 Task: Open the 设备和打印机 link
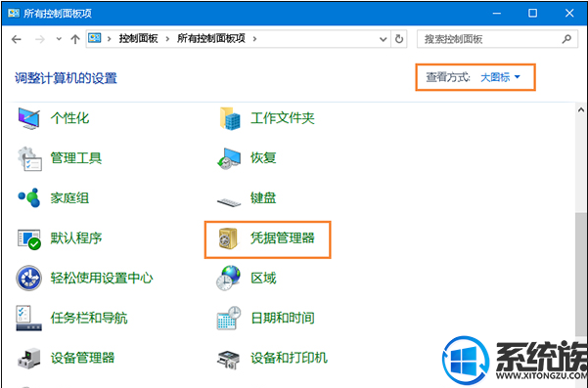(289, 358)
